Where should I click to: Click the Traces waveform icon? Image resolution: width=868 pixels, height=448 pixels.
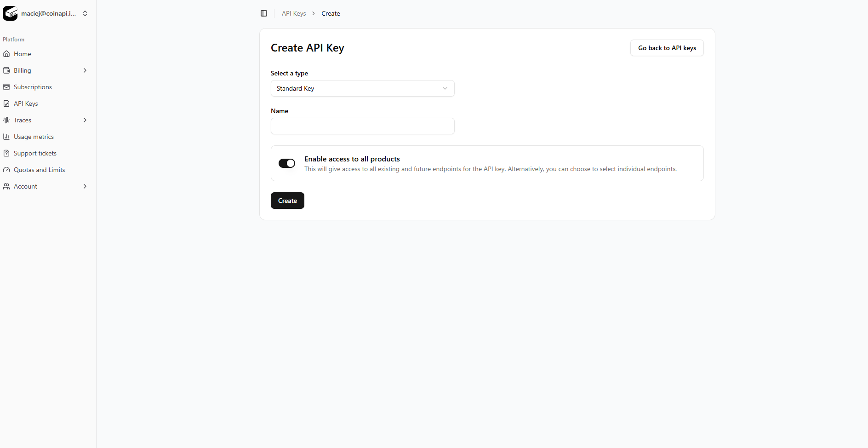click(6, 120)
